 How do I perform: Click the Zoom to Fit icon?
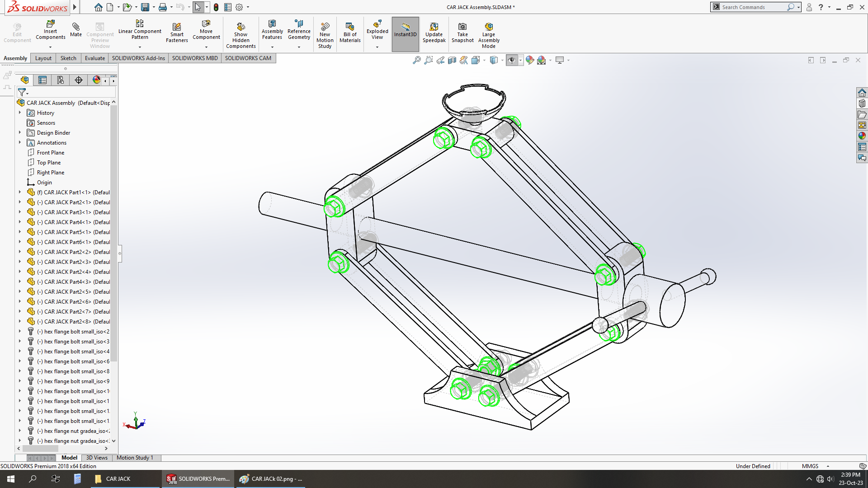coord(416,60)
